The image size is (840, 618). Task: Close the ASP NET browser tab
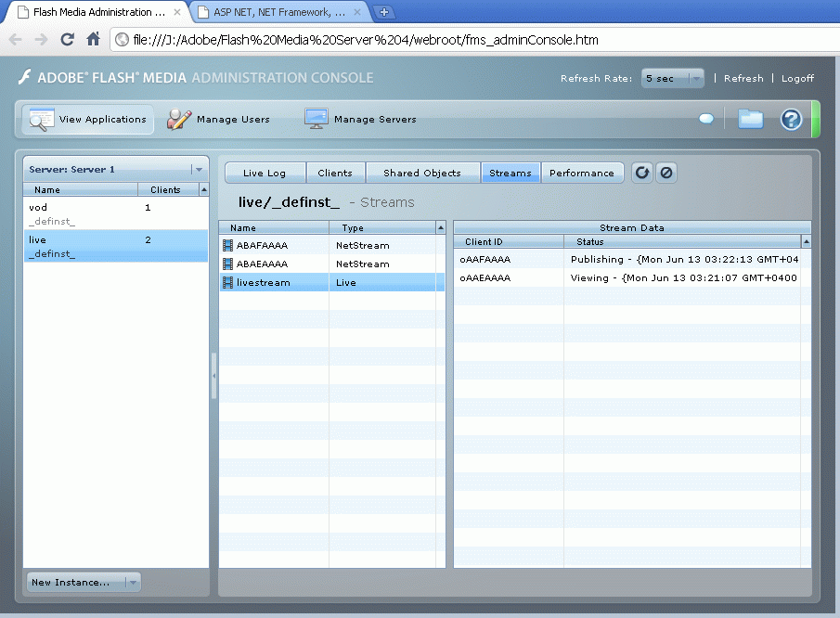[357, 12]
